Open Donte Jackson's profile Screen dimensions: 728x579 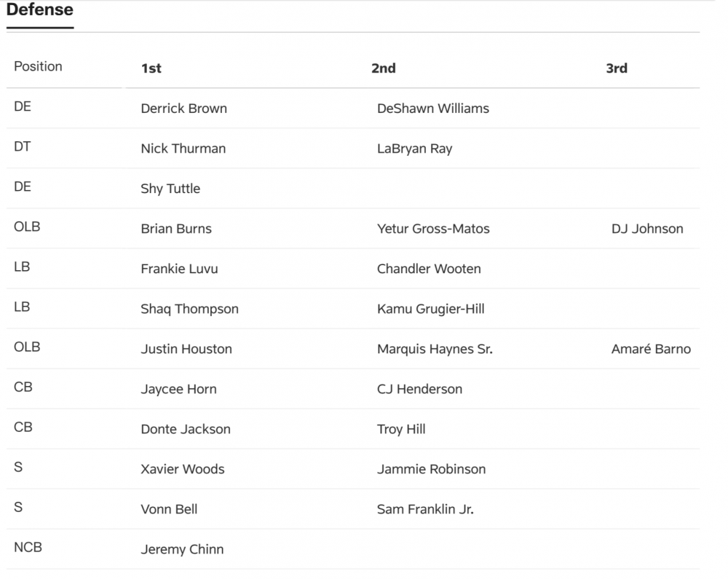(186, 429)
